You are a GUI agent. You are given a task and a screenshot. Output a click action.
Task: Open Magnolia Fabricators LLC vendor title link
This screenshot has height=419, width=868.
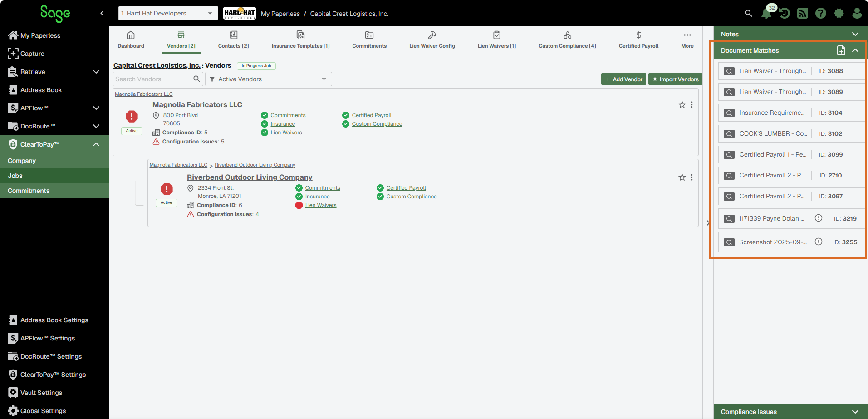(197, 105)
